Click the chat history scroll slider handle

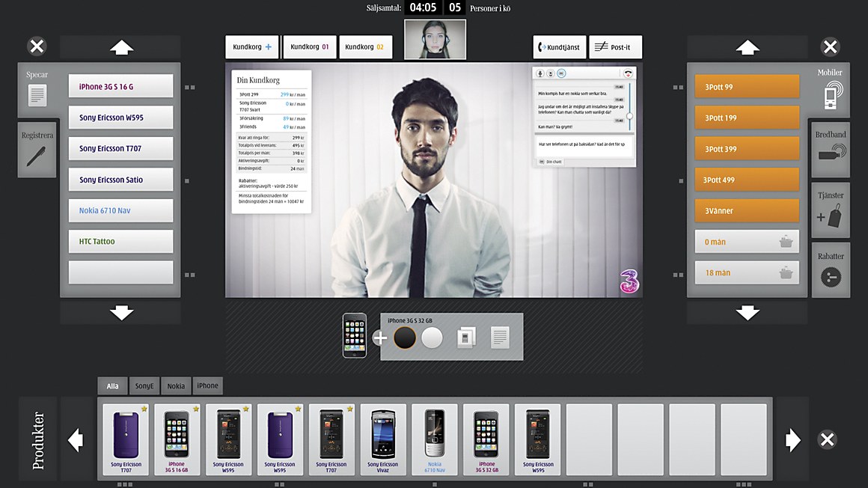[629, 116]
